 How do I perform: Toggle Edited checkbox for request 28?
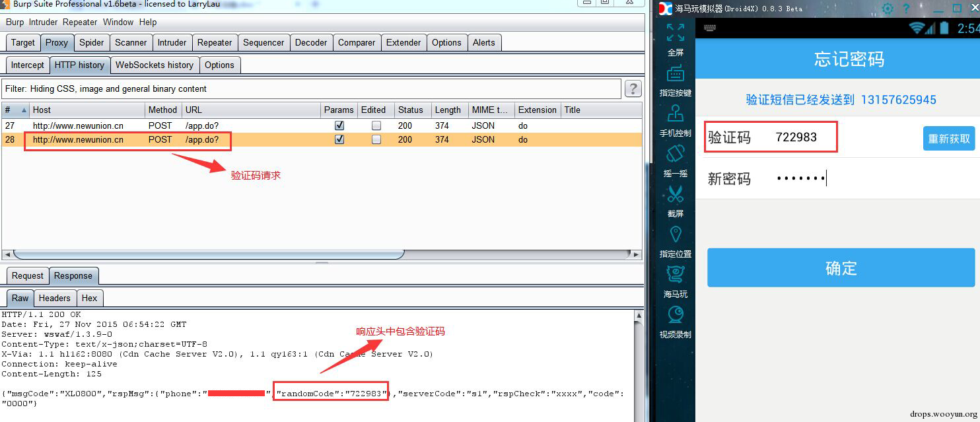click(376, 139)
